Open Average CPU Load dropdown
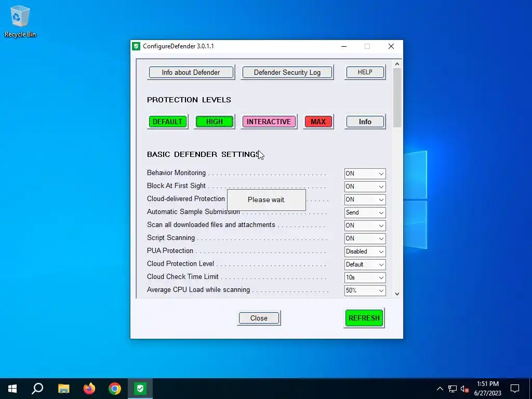 tap(365, 290)
